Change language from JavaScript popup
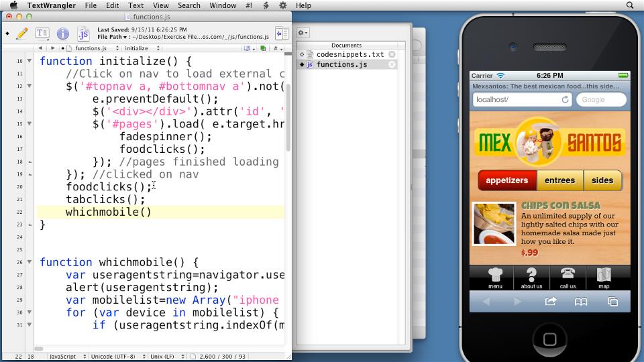Screen dimensions: 644x362 coord(67,356)
